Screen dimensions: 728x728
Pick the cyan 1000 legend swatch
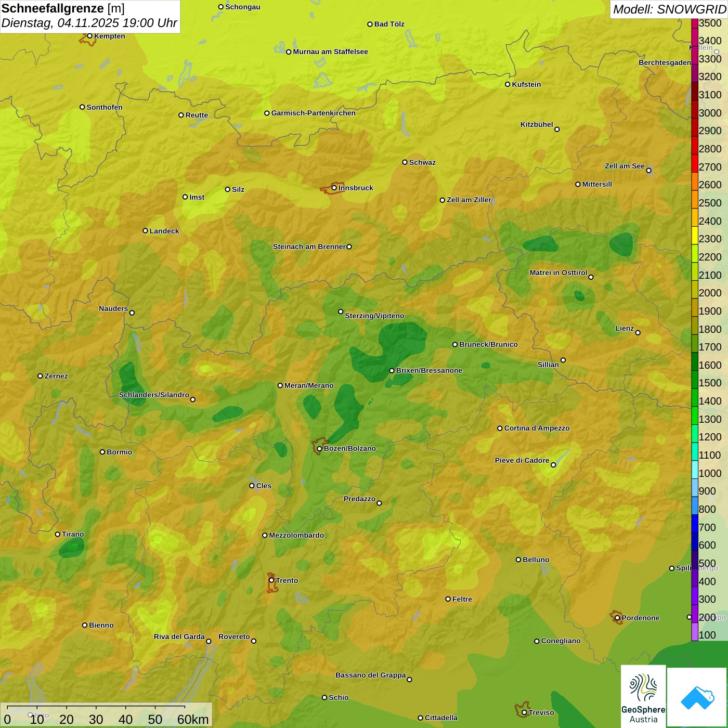point(695,470)
